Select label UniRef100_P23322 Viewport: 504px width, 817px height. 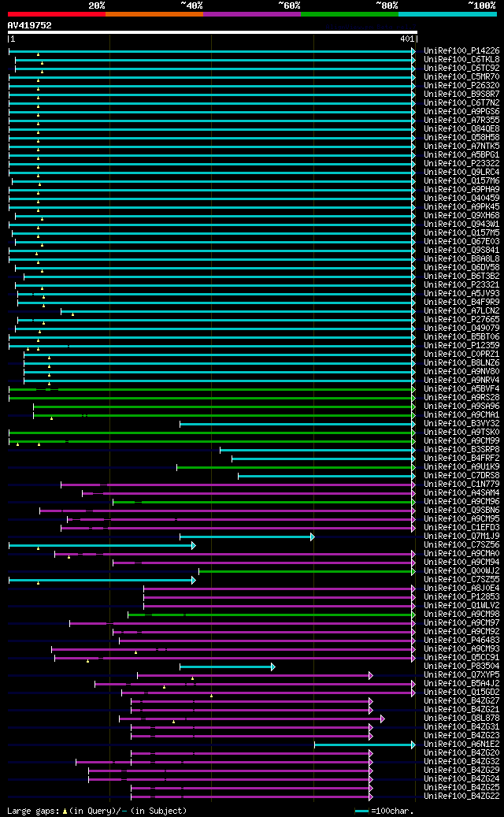click(x=461, y=164)
